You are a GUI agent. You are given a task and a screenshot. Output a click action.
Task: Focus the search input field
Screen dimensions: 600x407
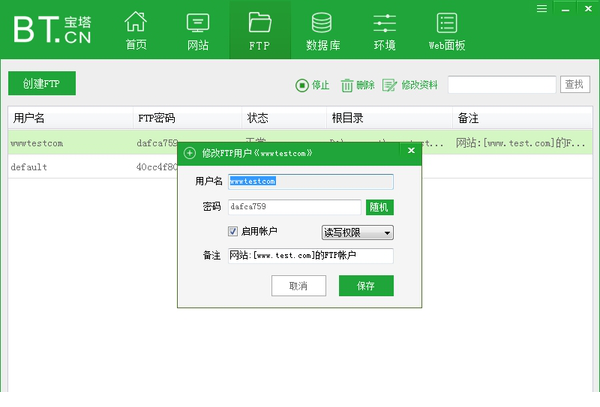[502, 84]
